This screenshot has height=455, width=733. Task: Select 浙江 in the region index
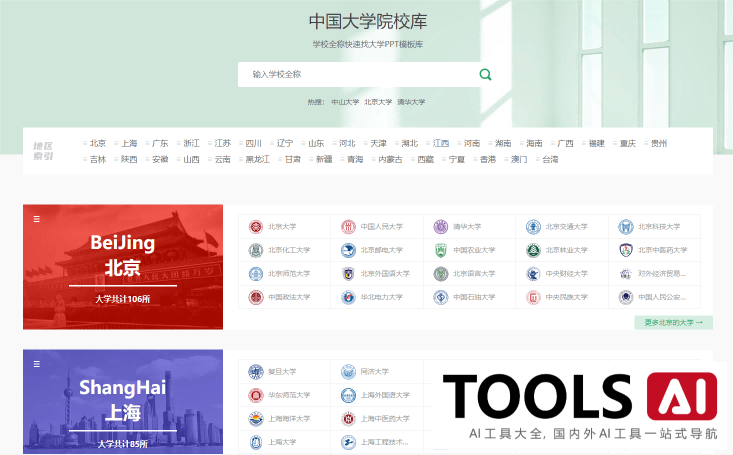(191, 143)
